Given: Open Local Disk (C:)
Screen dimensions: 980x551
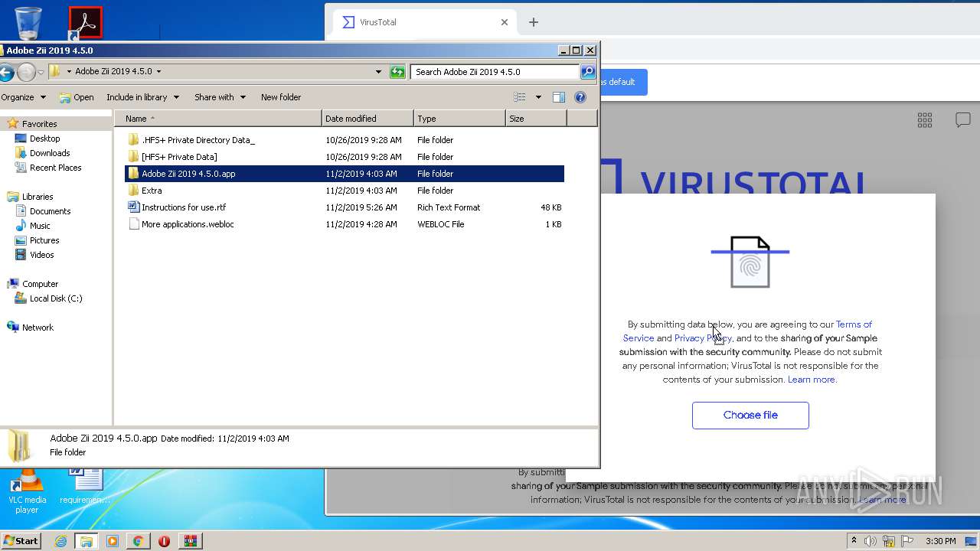Looking at the screenshot, I should coord(56,298).
